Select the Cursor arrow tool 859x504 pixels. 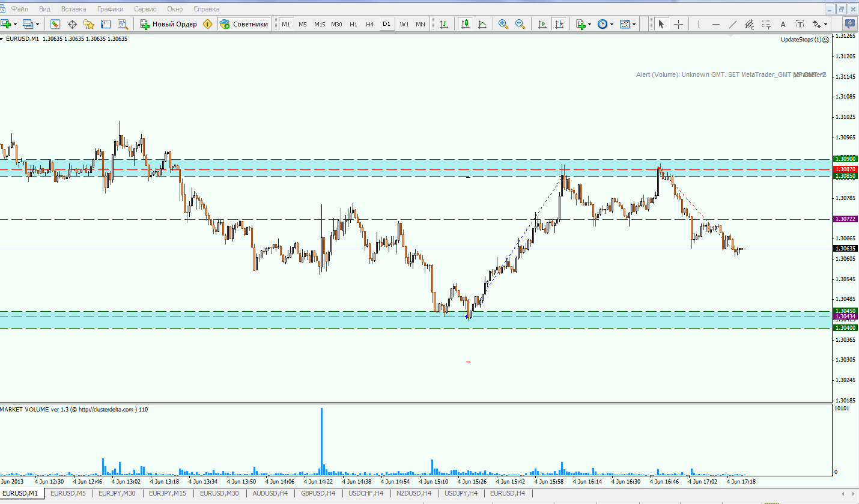661,24
